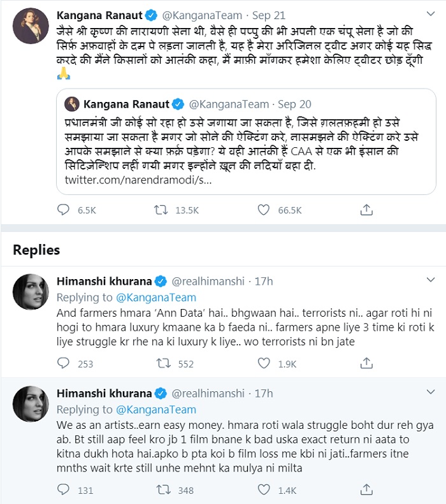Viewport: 446px width, 504px height.
Task: Like Himanshi's tweet with 1.9K likes
Action: coord(264,363)
